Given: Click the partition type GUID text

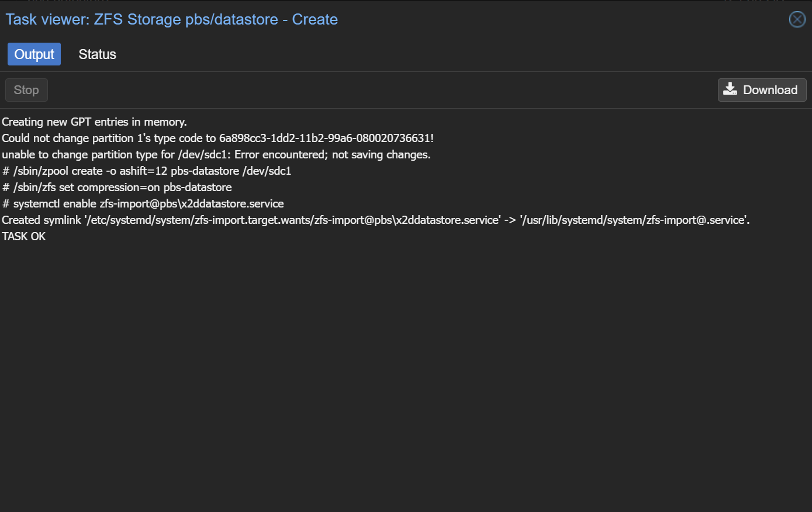Looking at the screenshot, I should [324, 139].
